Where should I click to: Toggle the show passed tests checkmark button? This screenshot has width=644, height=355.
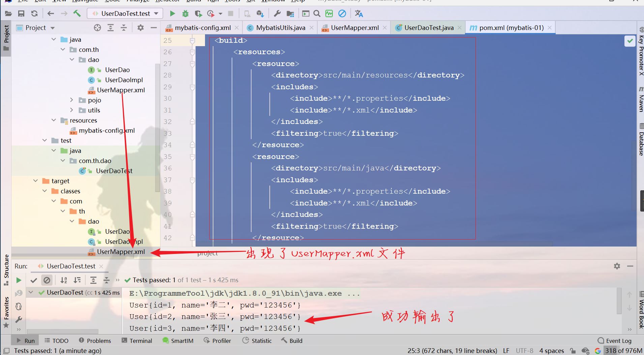coord(34,280)
